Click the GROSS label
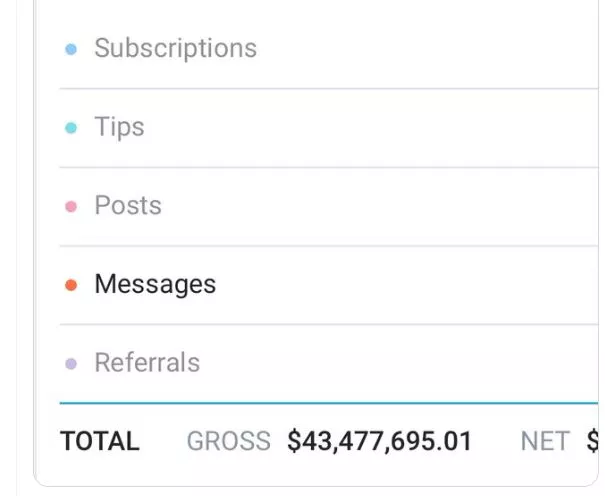Viewport: 605px width, 496px height. click(x=228, y=441)
